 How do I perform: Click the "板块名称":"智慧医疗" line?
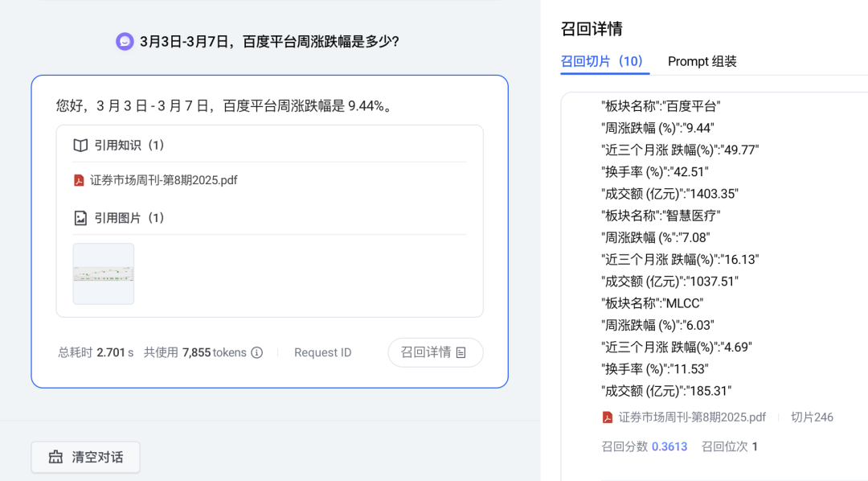(x=661, y=216)
